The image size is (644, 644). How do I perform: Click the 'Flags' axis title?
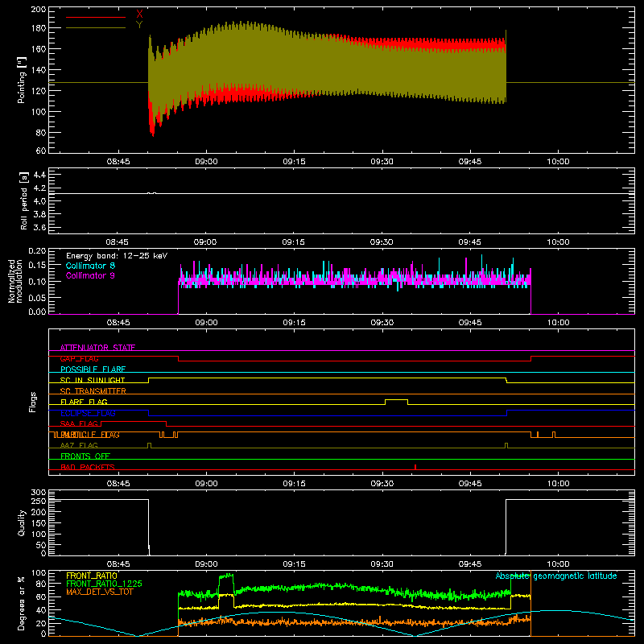click(x=33, y=402)
